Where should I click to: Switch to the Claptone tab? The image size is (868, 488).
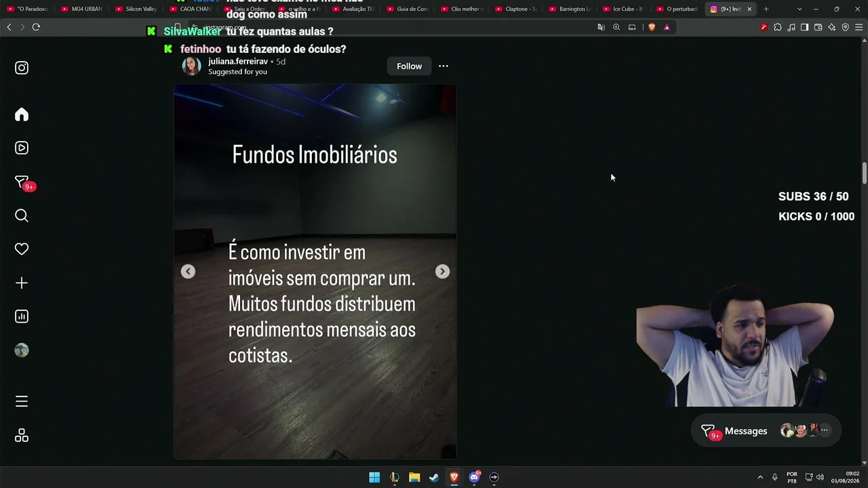515,9
